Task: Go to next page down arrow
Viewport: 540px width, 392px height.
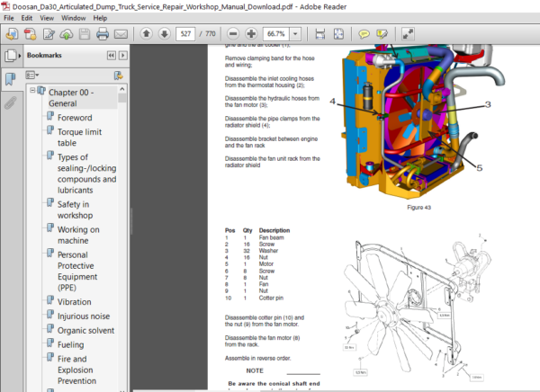Action: (x=165, y=34)
